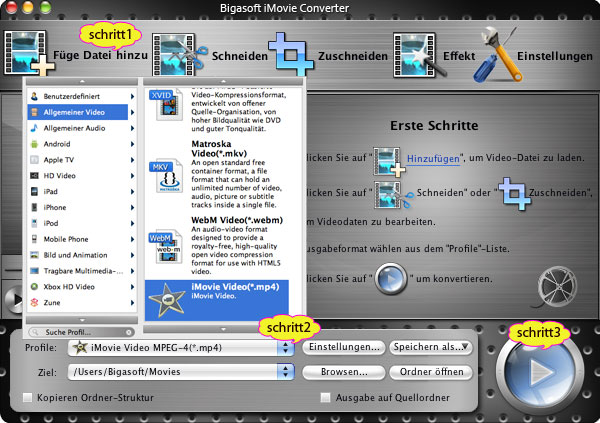
Task: Click the iPad device icon
Action: (34, 191)
